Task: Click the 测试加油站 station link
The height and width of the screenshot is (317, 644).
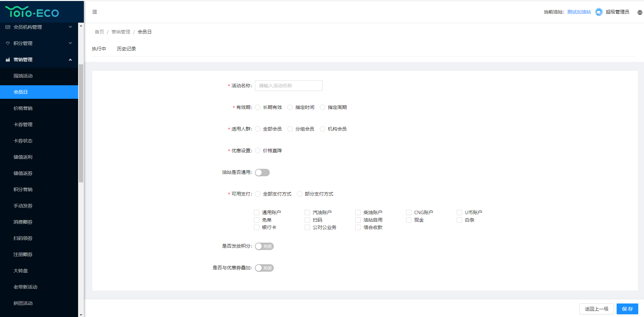Action: 579,12
